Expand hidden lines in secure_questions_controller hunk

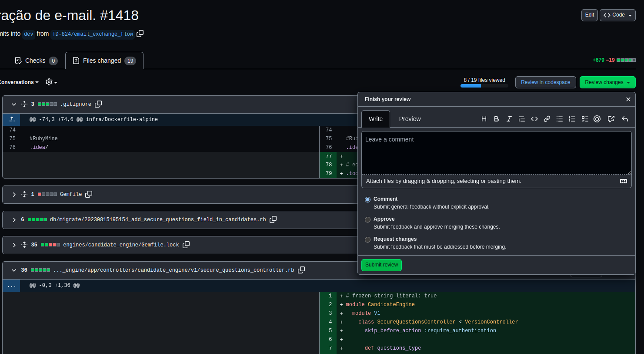(11, 286)
